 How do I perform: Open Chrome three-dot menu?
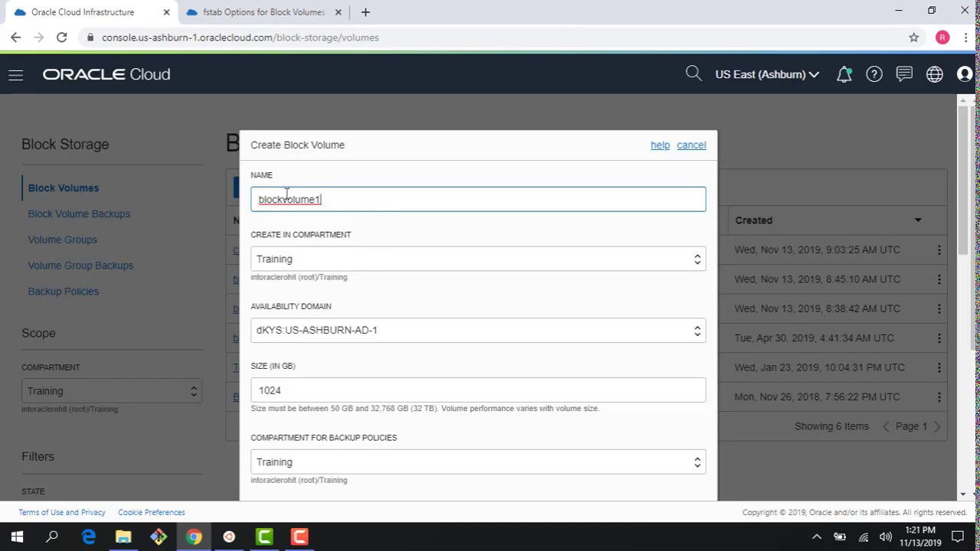965,37
